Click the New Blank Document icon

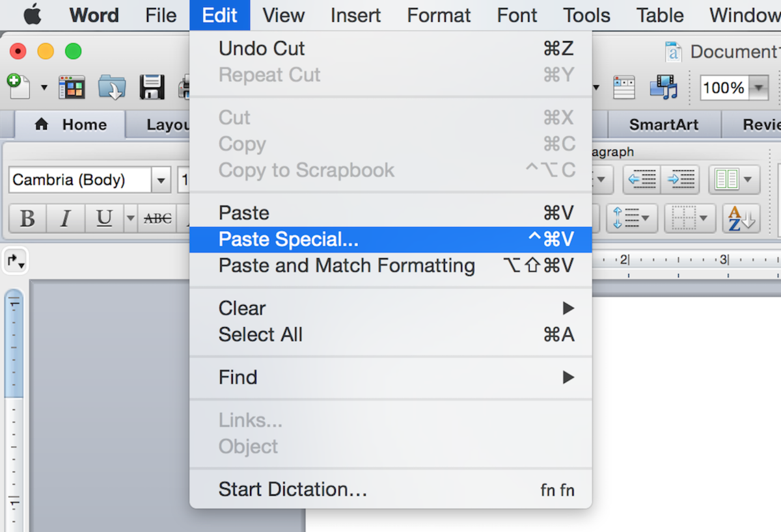18,86
